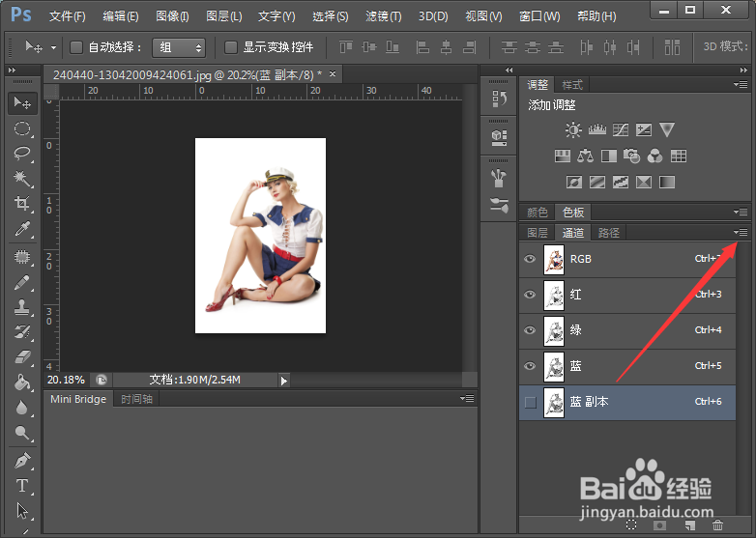Toggle visibility of 红 channel
The image size is (756, 538).
530,295
